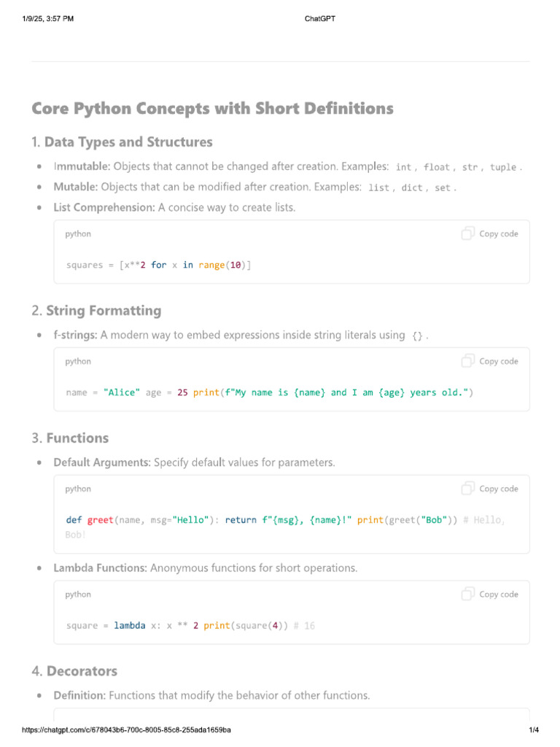Click the copy icon for the lambda square code
Viewport: 560px width, 747px height.
(468, 595)
